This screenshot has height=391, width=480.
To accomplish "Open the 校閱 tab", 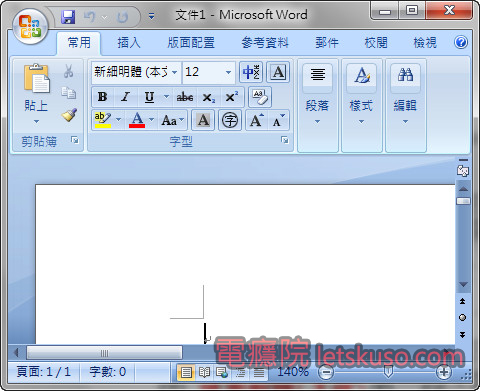I will tap(376, 43).
